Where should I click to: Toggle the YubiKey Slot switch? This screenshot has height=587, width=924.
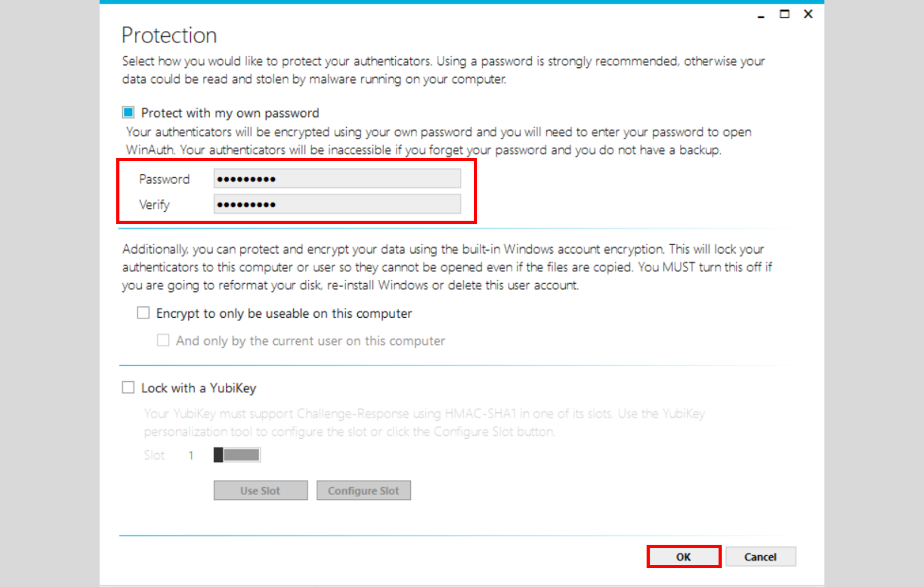point(237,455)
